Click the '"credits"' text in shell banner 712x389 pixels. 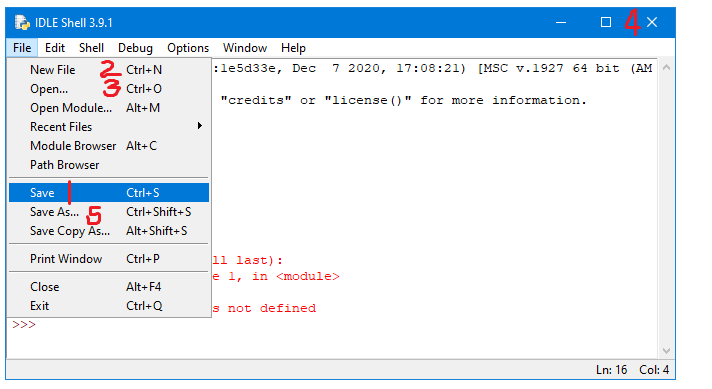256,100
